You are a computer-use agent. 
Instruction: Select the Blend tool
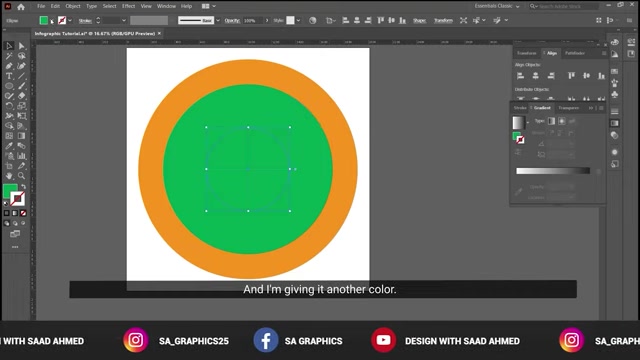coord(22,146)
